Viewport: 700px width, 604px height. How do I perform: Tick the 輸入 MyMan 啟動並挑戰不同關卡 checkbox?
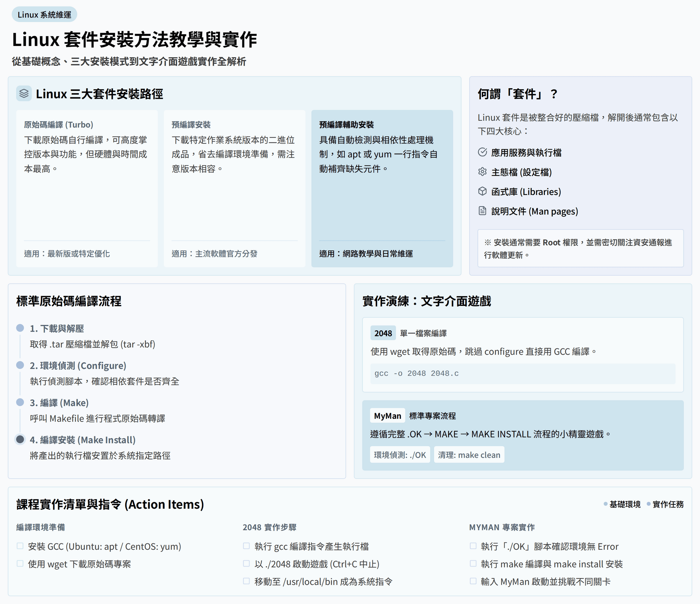tap(473, 581)
